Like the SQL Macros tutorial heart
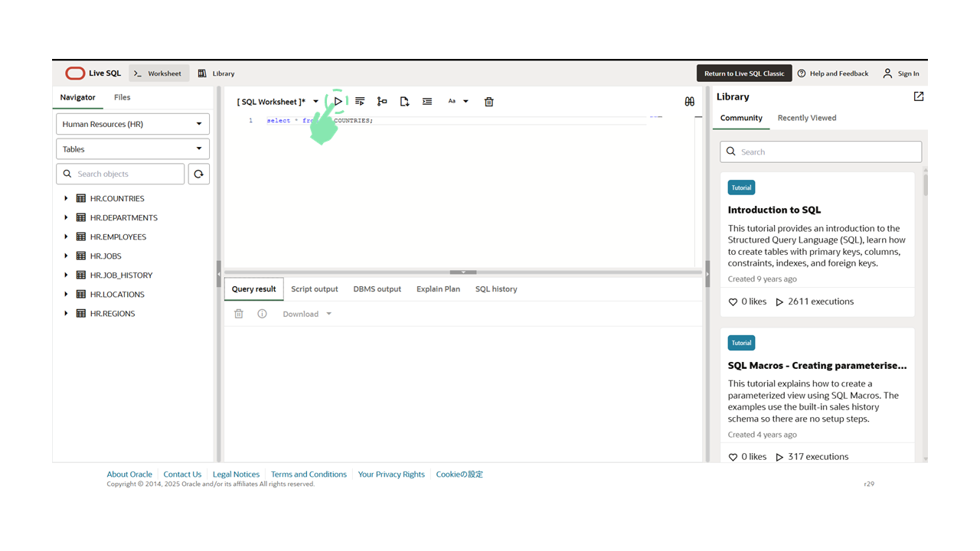Viewport: 980px width, 551px height. coord(733,457)
